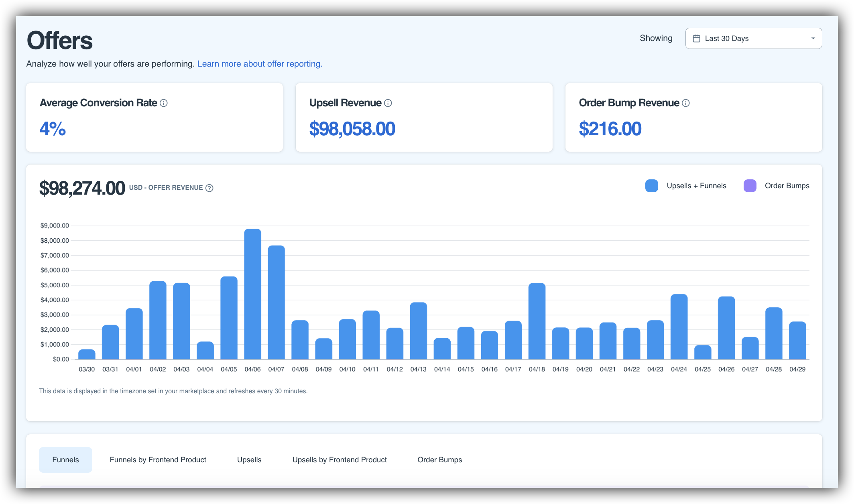Click dropdown arrow in date range selector
Screen dimensions: 854x504
coord(813,39)
